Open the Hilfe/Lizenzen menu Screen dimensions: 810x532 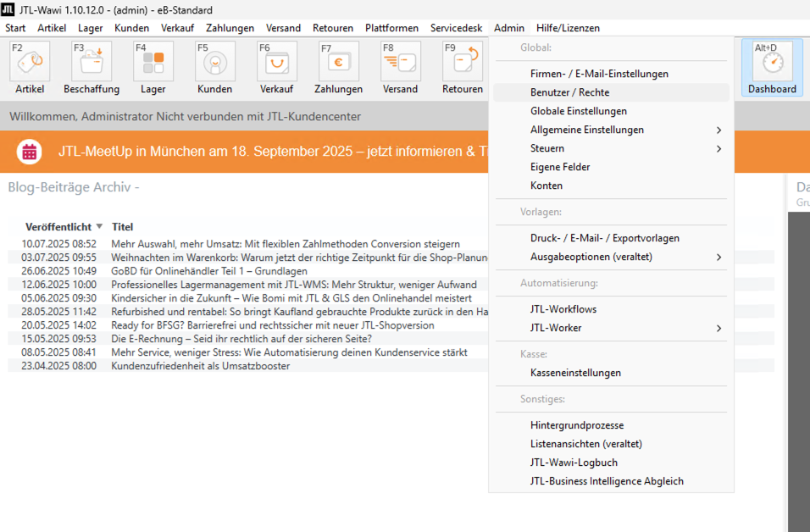568,28
